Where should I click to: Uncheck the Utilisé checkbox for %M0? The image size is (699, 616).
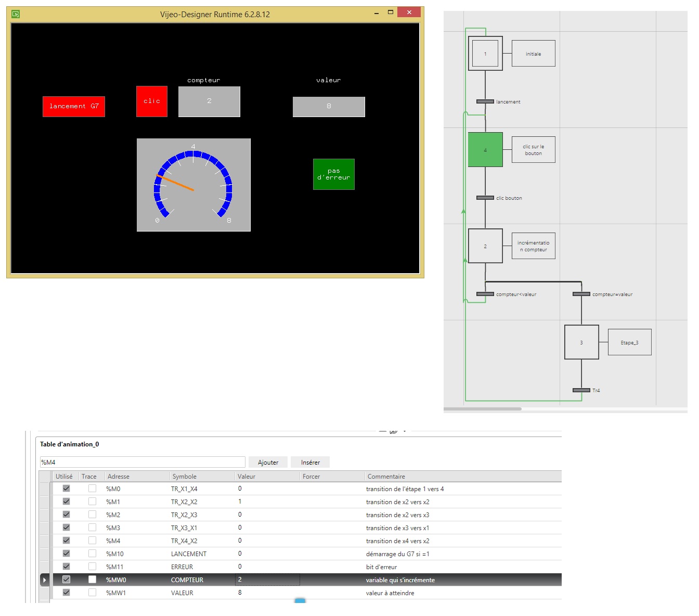click(66, 489)
